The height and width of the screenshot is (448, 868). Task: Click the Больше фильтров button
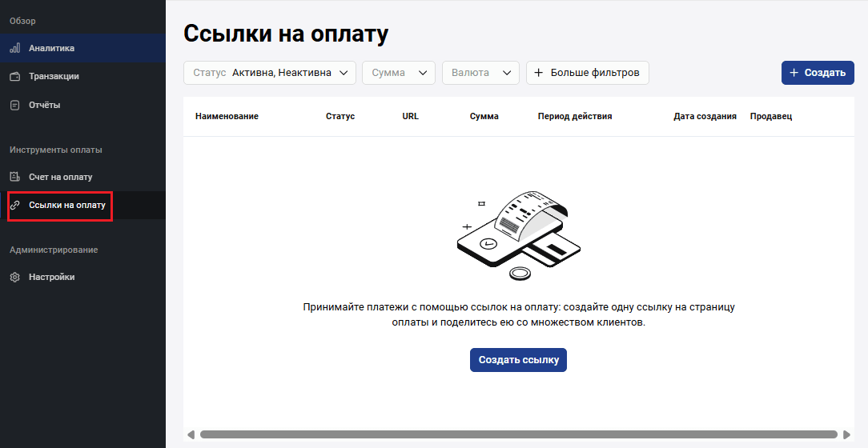(x=587, y=73)
